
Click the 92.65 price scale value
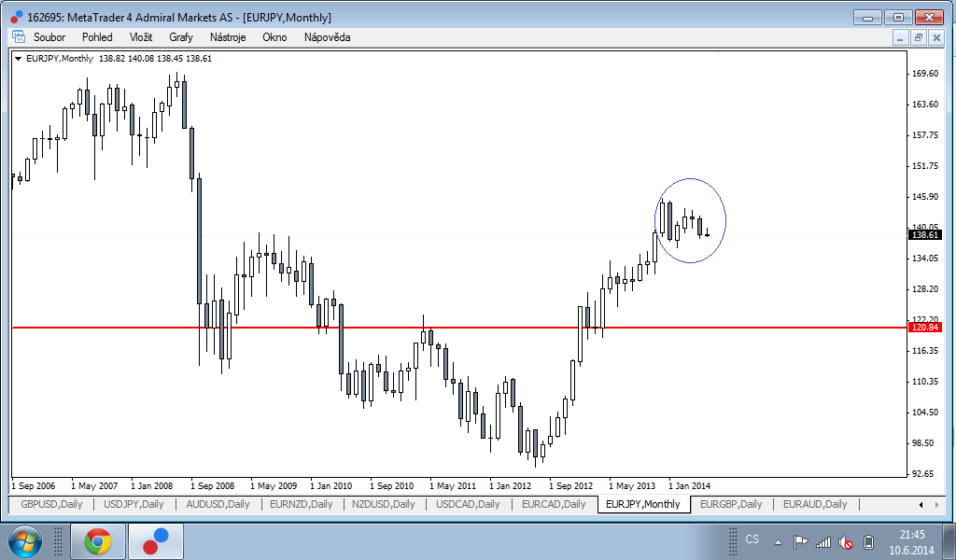point(925,473)
